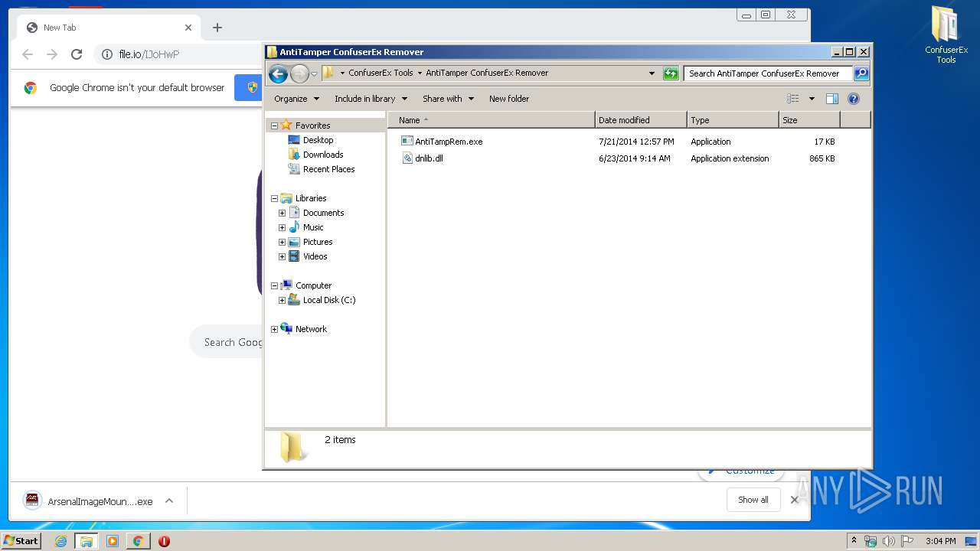
Task: Open a new Chrome tab
Action: [217, 28]
